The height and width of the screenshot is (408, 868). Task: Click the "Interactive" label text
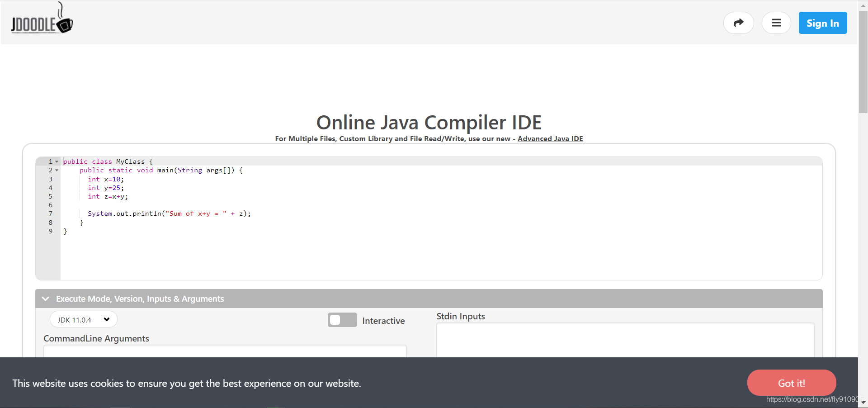(x=383, y=321)
